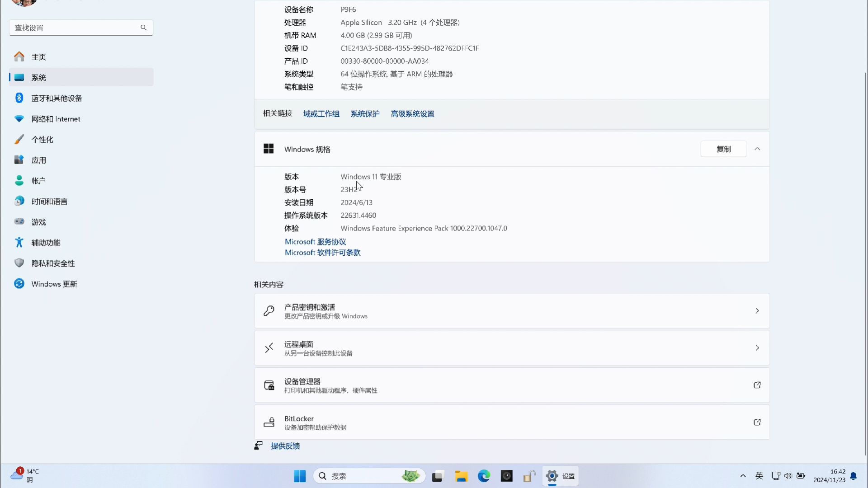Open Microsoft 软件许可条款 link
This screenshot has height=488, width=868.
pyautogui.click(x=322, y=253)
